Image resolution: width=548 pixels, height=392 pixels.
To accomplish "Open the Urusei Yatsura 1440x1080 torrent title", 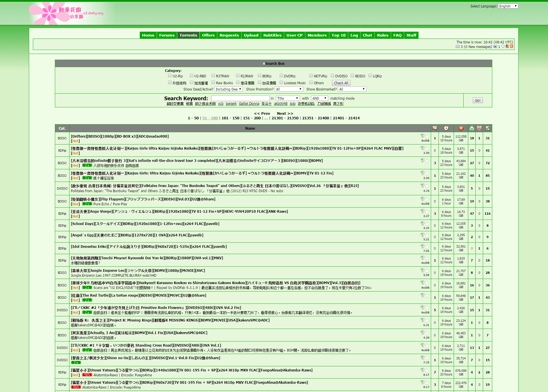I will click(192, 370).
